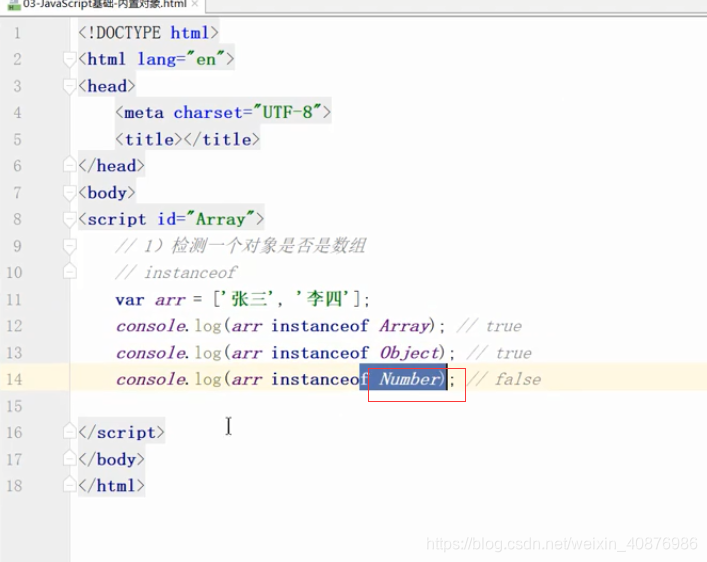The width and height of the screenshot is (707, 562).
Task: Click the closing body tag text
Action: click(111, 459)
